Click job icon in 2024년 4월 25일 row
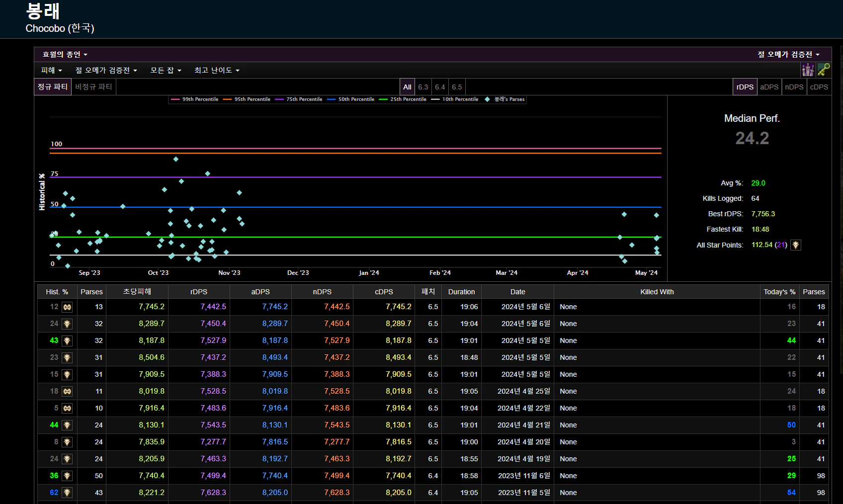Viewport: 843px width, 504px height. [x=67, y=392]
